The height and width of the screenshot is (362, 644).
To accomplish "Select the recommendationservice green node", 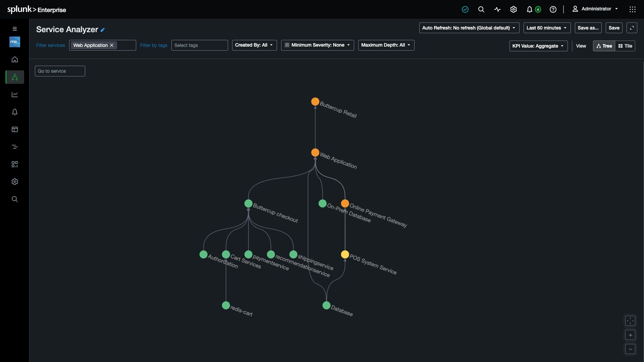I will [x=271, y=254].
